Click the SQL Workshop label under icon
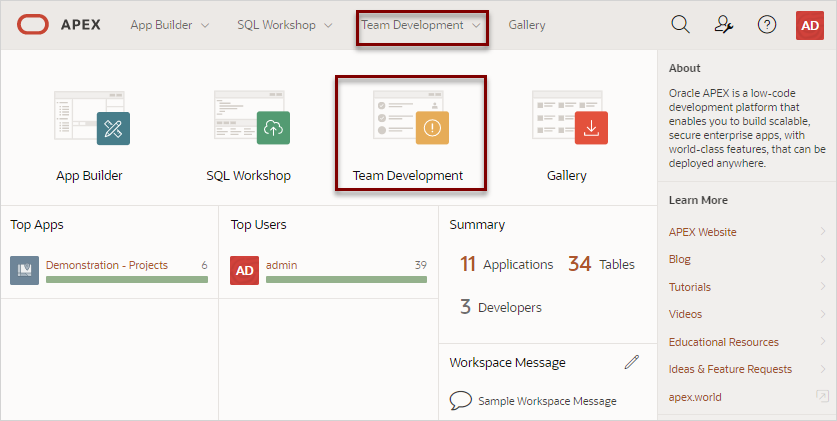Image resolution: width=837 pixels, height=421 pixels. point(249,176)
